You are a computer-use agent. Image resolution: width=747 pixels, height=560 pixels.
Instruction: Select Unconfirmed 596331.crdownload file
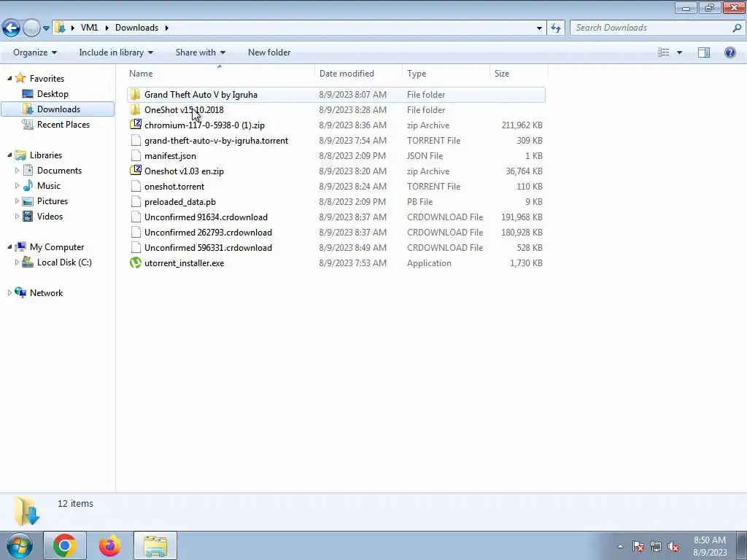click(336, 247)
